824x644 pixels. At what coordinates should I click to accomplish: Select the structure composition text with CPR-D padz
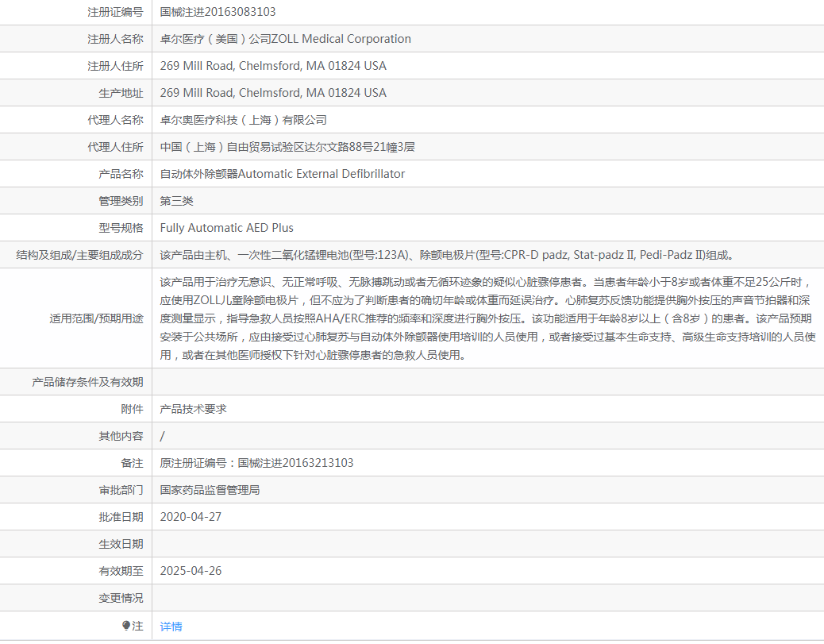pos(447,255)
